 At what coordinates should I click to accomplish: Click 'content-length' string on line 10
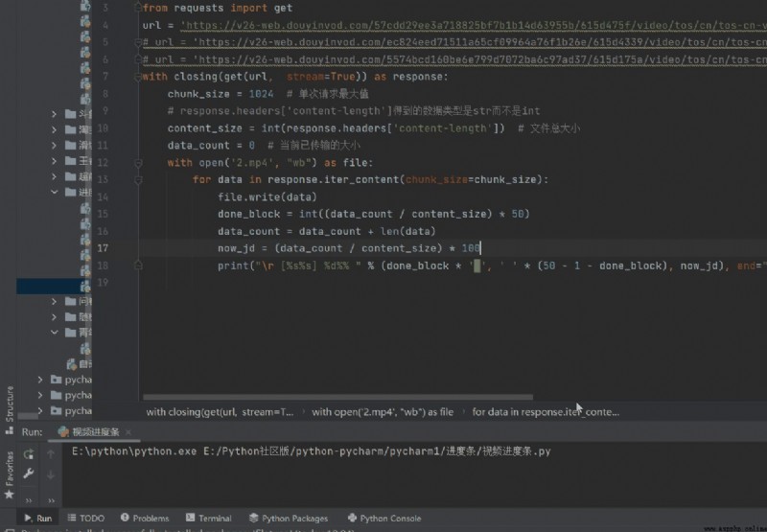[x=444, y=128]
